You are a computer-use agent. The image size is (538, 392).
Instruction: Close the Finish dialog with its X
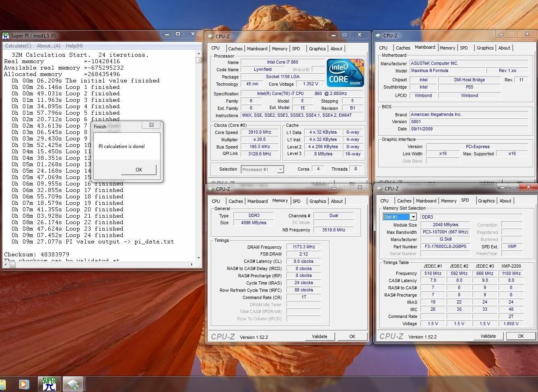click(151, 125)
